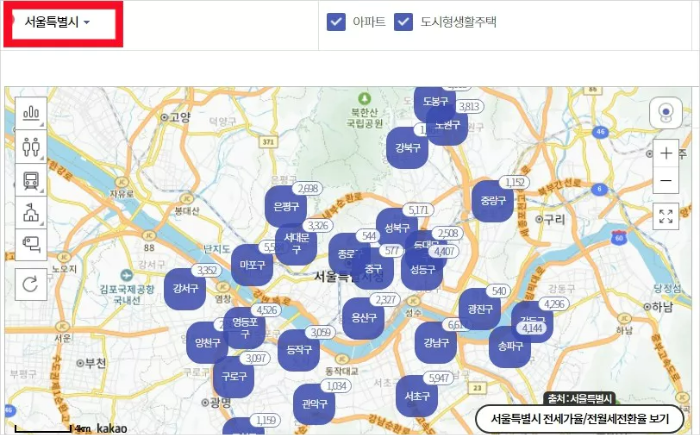Click 서울특별시 전세가율/전월세전환율 보기 button
The height and width of the screenshot is (435, 700).
pyautogui.click(x=580, y=419)
